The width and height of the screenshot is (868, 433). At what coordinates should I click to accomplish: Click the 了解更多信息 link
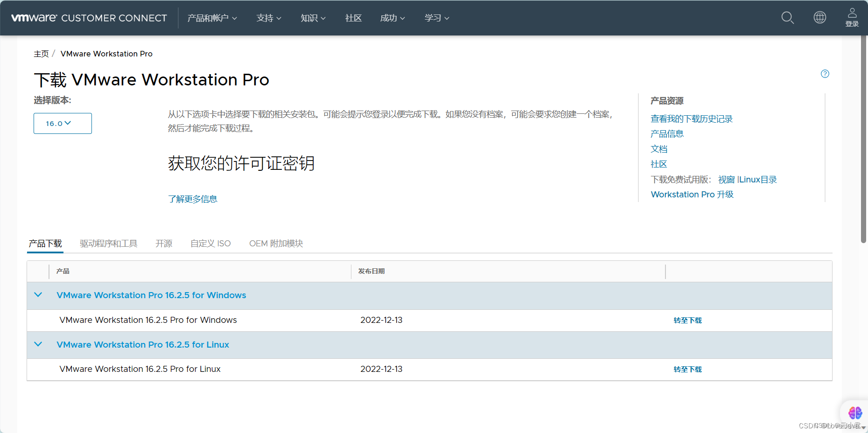[x=192, y=199]
